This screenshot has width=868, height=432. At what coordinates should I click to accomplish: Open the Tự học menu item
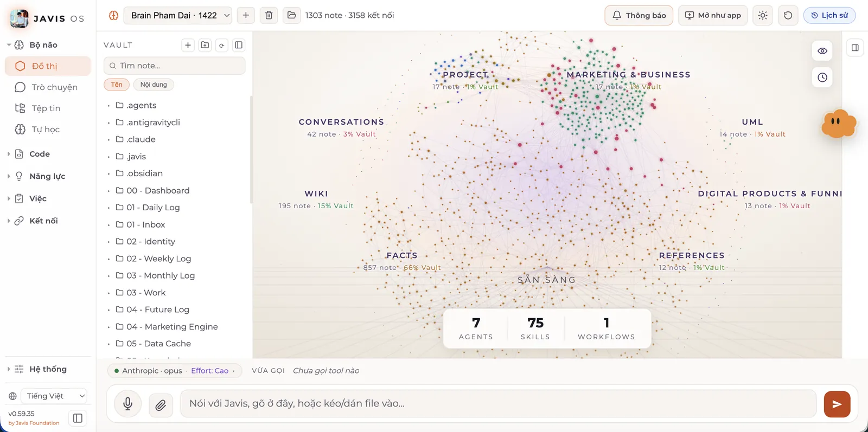[x=48, y=130]
